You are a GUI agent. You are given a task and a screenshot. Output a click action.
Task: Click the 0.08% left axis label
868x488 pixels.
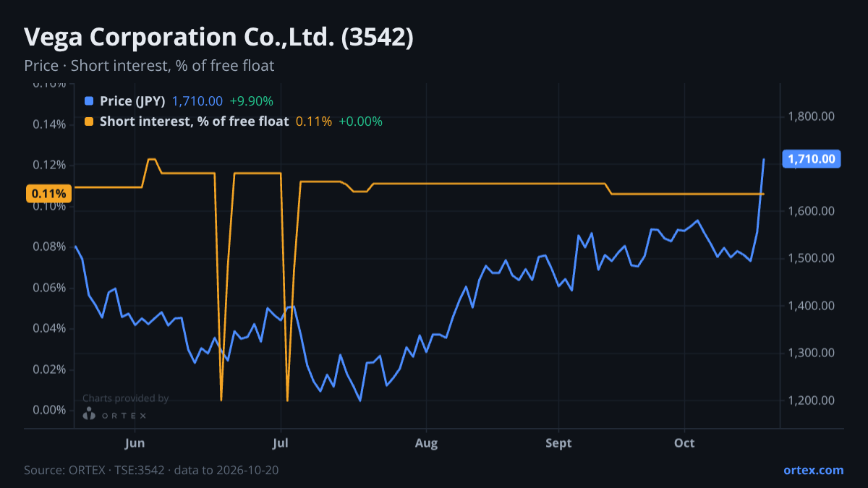pyautogui.click(x=48, y=247)
